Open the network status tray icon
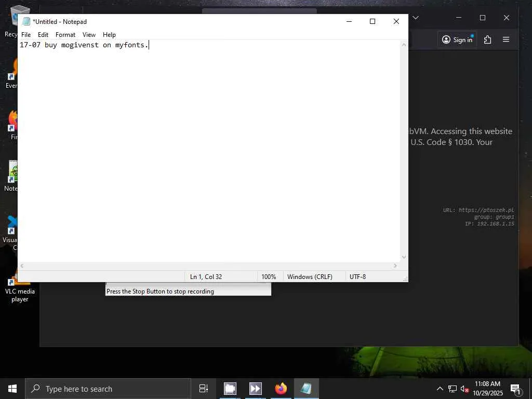532x399 pixels. tap(453, 389)
